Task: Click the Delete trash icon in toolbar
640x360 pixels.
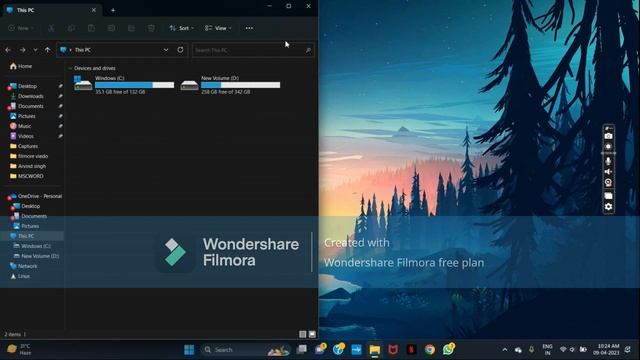Action: (151, 28)
